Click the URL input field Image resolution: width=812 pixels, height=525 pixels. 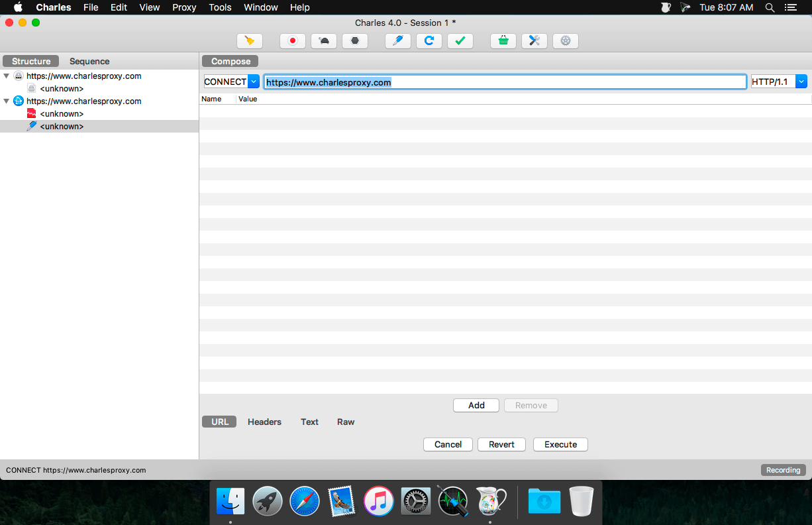point(504,82)
